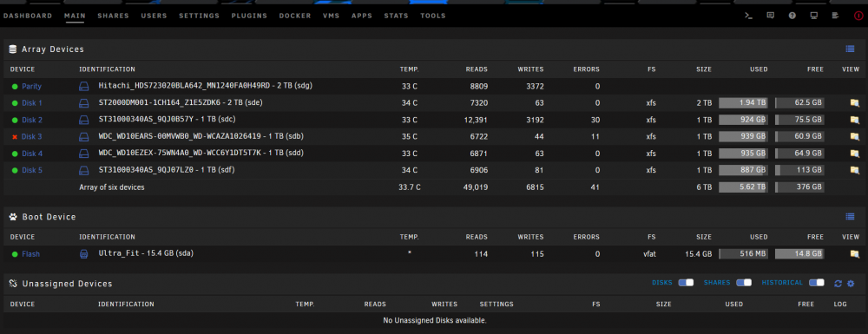Open the Disk 4 device link
Viewport: 868px width, 334px height.
point(31,154)
